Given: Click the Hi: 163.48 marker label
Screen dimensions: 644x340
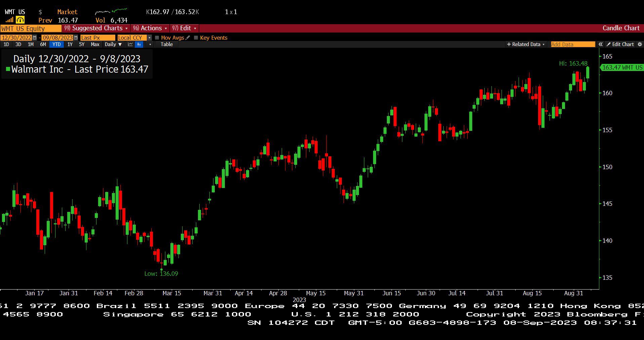Looking at the screenshot, I should (x=573, y=63).
